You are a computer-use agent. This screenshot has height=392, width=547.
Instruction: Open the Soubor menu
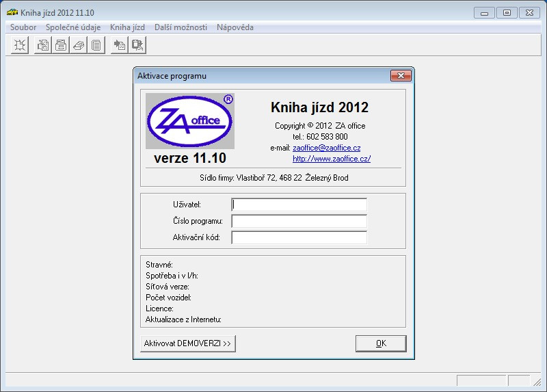coord(23,27)
